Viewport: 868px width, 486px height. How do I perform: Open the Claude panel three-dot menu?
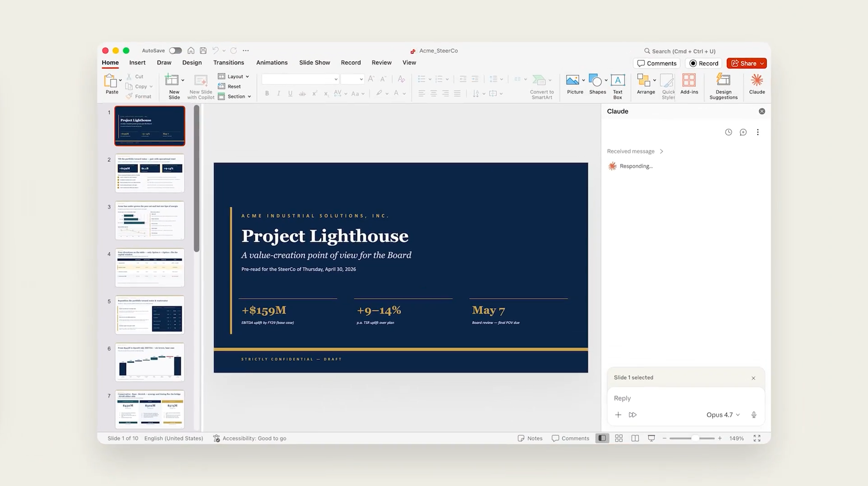click(757, 132)
